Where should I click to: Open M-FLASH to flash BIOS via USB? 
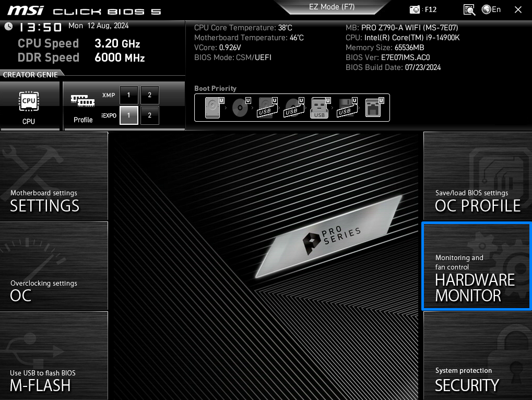(x=54, y=356)
